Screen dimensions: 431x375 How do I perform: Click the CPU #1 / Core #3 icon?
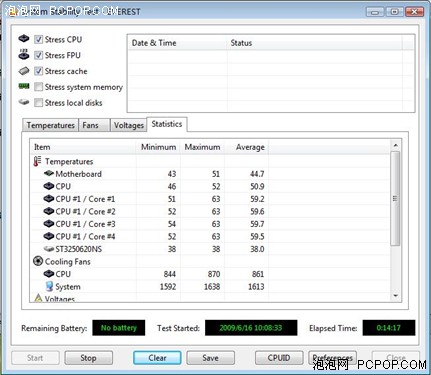(x=49, y=224)
